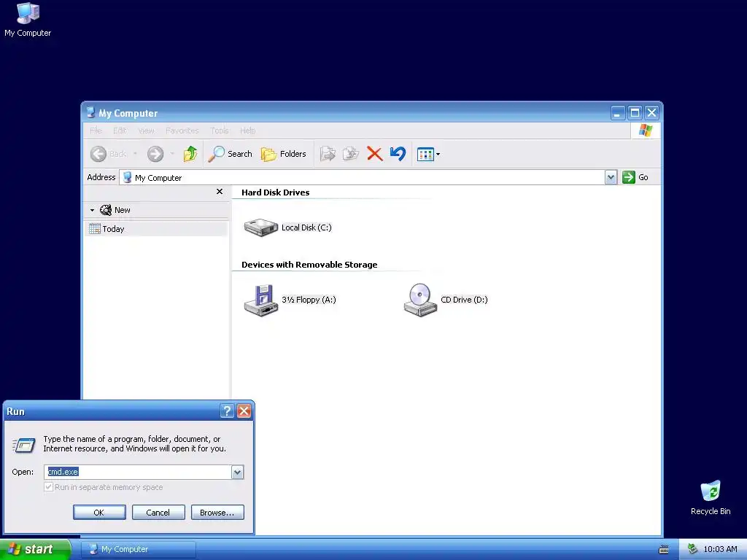Open the Favorites menu

(182, 131)
